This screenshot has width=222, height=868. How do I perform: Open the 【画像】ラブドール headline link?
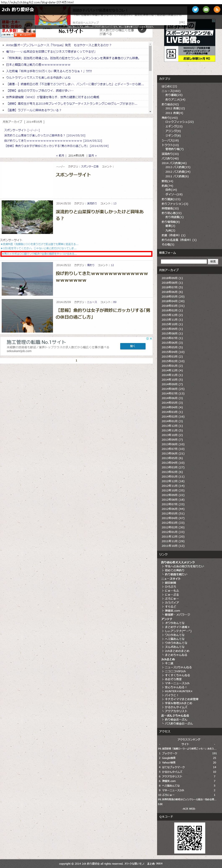click(34, 110)
